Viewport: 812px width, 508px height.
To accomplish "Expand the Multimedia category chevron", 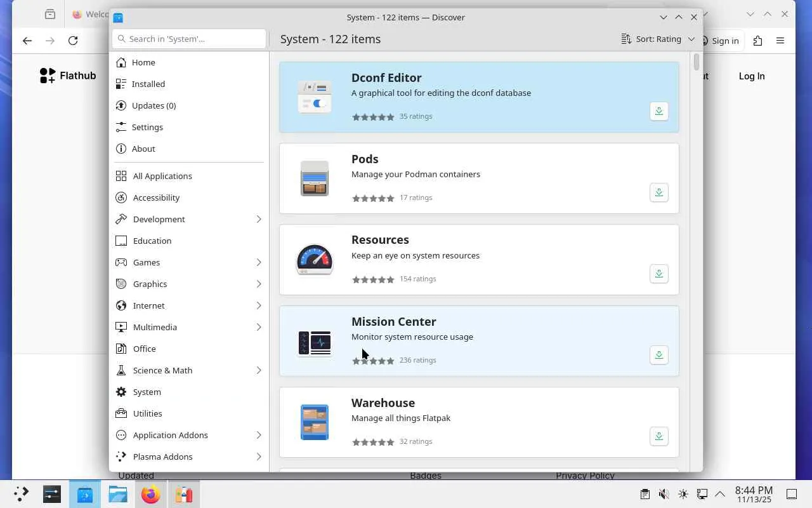I will pos(259,327).
